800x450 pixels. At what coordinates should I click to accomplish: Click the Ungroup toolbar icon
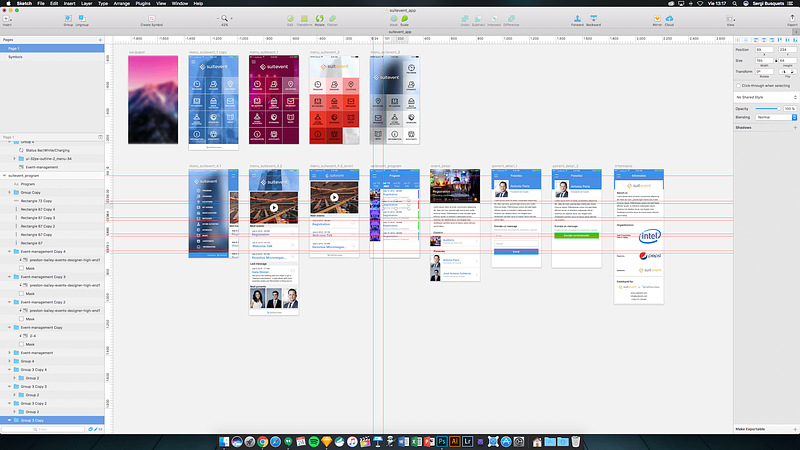click(82, 19)
